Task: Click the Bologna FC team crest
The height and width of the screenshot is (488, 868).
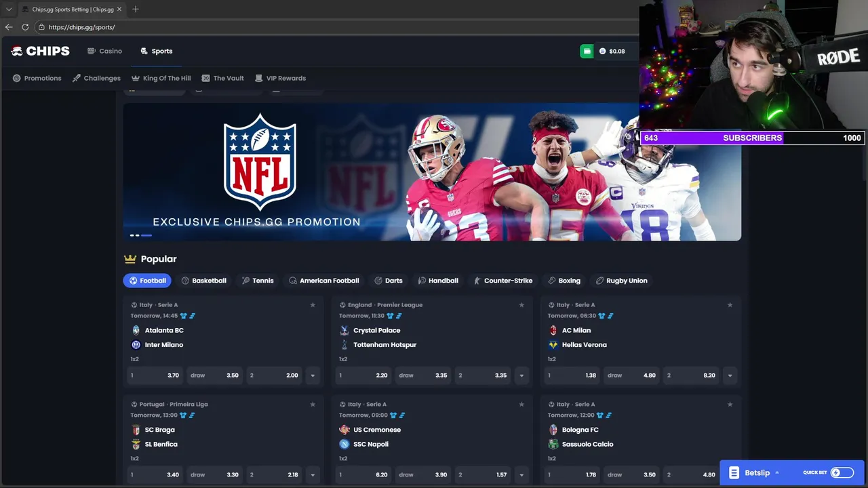Action: point(553,430)
